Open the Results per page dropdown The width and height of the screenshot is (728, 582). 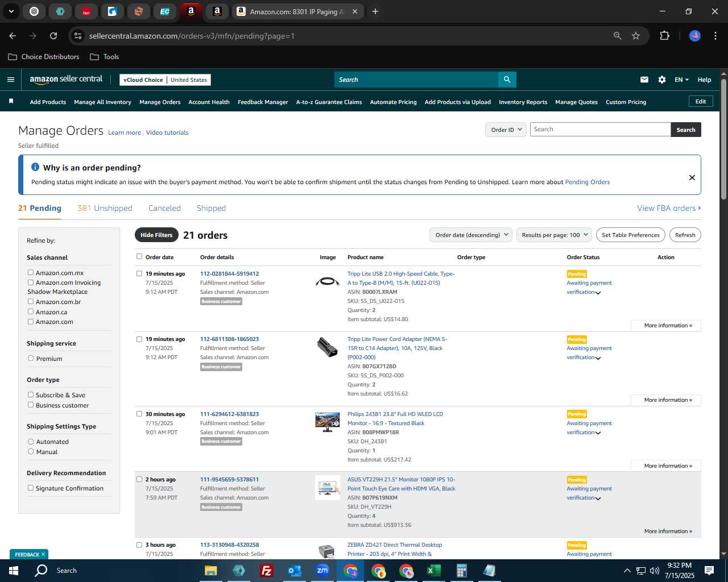point(555,235)
